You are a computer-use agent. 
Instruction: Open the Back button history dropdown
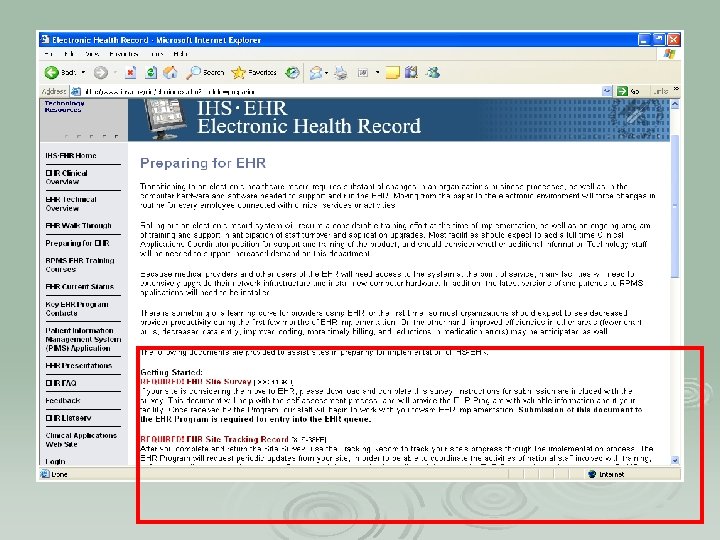83,73
